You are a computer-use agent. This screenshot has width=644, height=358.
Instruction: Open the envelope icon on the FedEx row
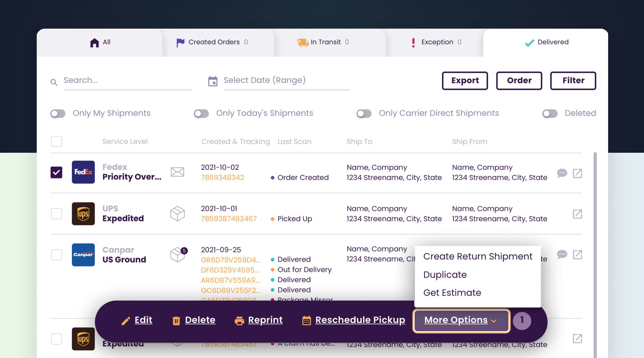pyautogui.click(x=177, y=172)
